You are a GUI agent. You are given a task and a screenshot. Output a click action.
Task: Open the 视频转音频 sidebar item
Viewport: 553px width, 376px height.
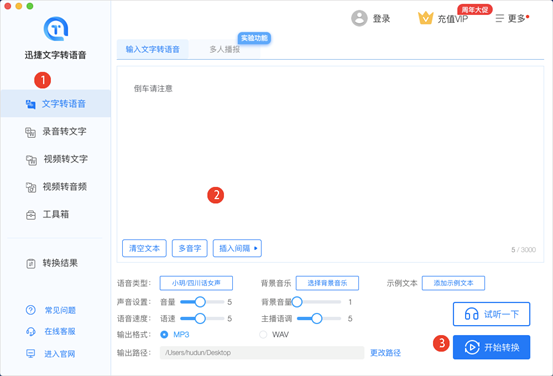pos(56,187)
